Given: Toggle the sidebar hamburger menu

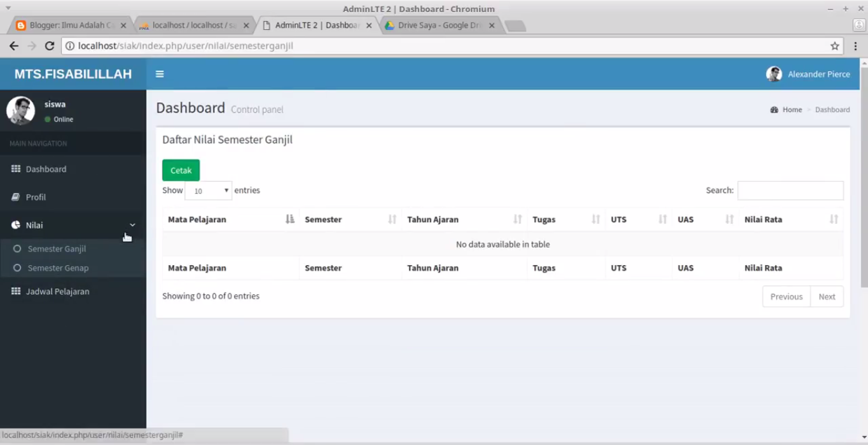Looking at the screenshot, I should [x=160, y=74].
